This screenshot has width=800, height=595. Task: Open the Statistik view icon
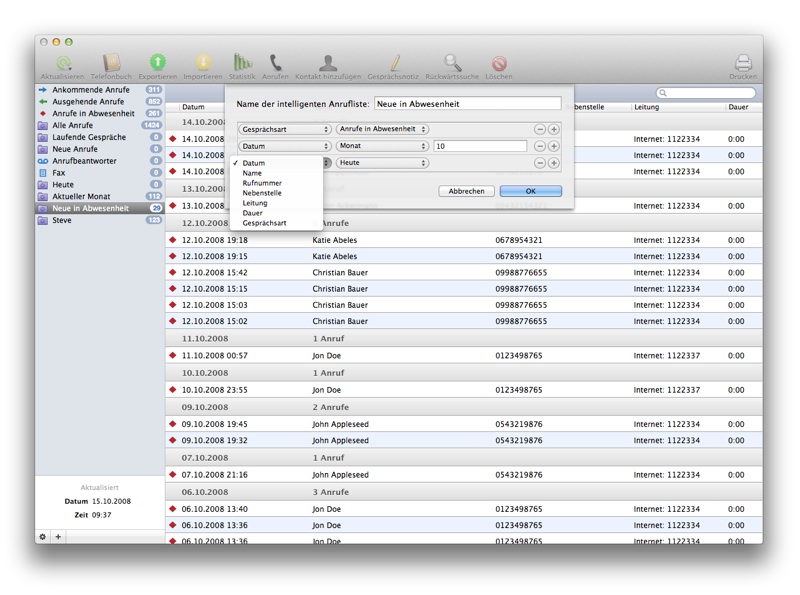242,64
